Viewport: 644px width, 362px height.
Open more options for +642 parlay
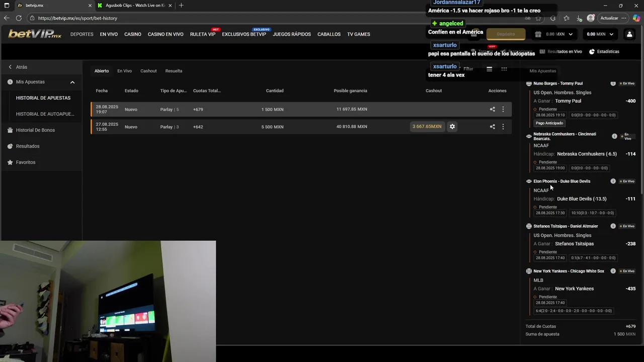[503, 127]
